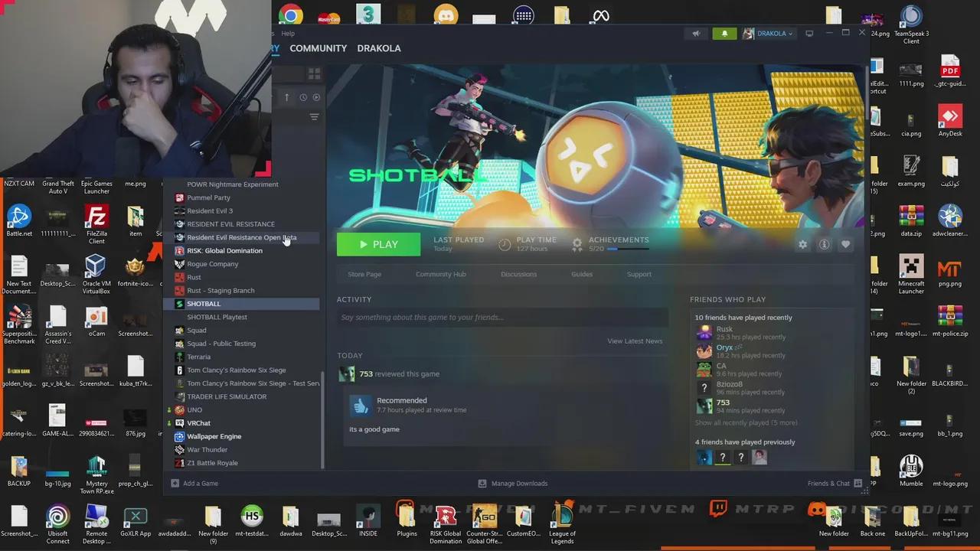Select Rogue Company in the game list
The image size is (980, 551).
pyautogui.click(x=212, y=264)
